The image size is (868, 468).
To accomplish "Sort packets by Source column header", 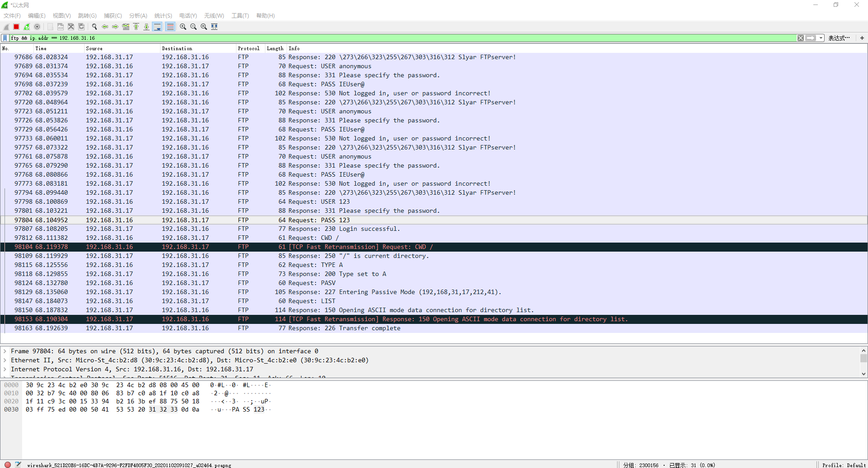I will [122, 48].
